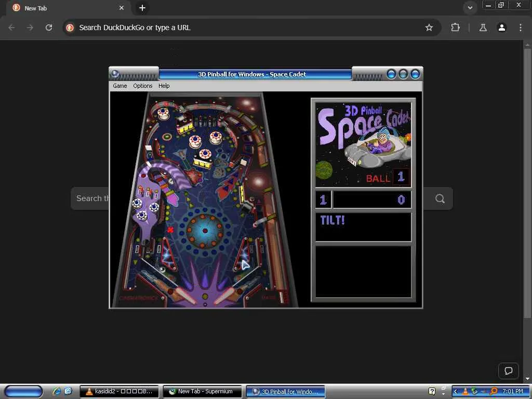Open the browser Extensions puzzle icon

click(455, 28)
